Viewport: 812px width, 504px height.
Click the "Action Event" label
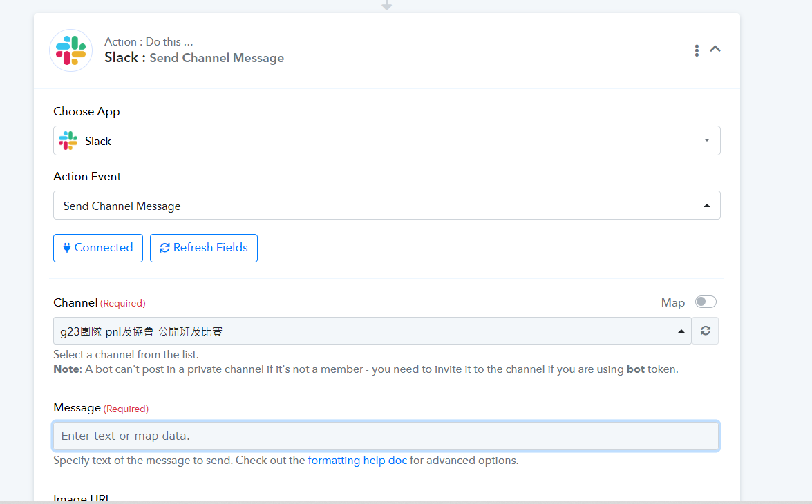tap(87, 177)
